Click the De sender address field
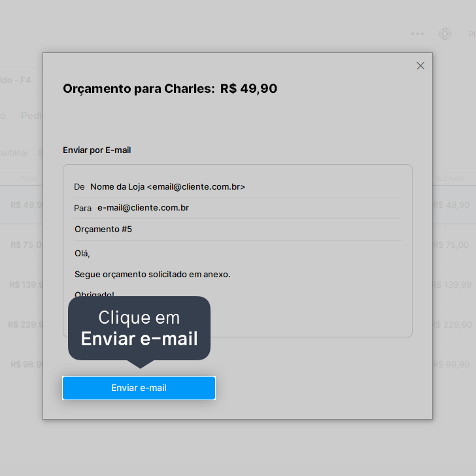The height and width of the screenshot is (476, 476). point(238,187)
